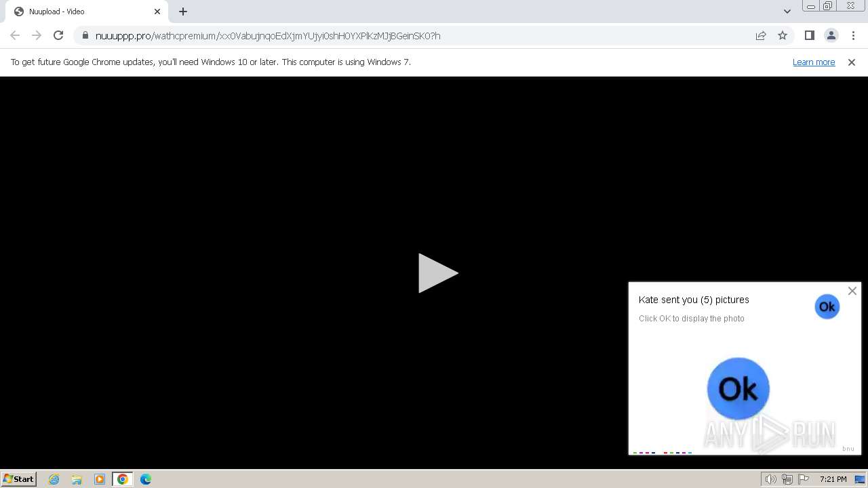Close the Kate pictures popup
The height and width of the screenshot is (488, 868).
tap(852, 291)
